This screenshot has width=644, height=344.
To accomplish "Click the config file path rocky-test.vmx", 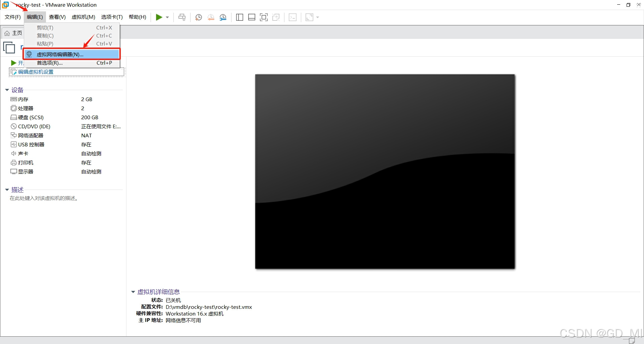I will click(x=209, y=307).
